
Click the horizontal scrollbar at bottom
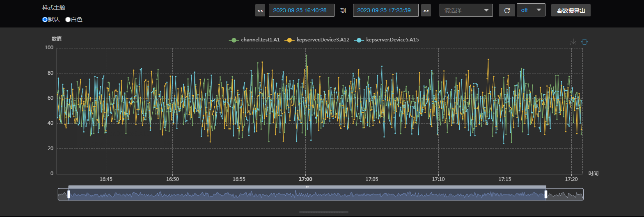324,212
